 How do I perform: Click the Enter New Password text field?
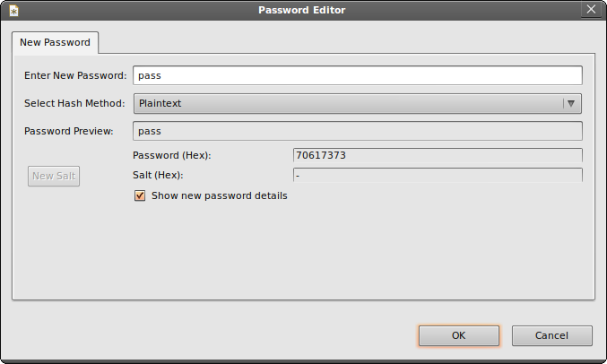(x=357, y=75)
